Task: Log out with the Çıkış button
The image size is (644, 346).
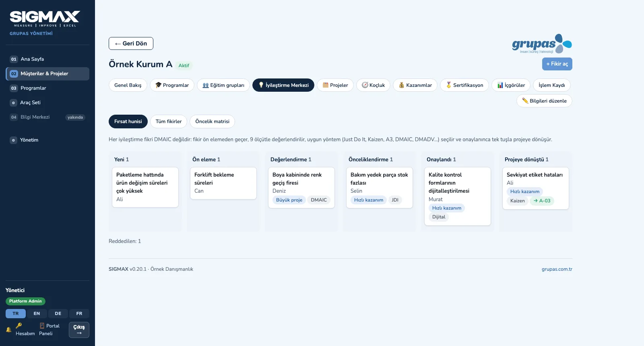Action: (79, 330)
